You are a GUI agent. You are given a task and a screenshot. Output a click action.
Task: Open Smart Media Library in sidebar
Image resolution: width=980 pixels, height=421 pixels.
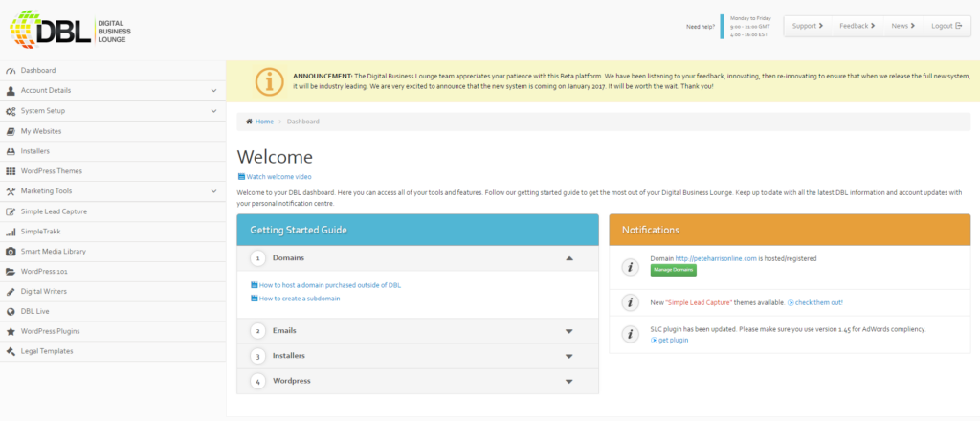pyautogui.click(x=113, y=252)
